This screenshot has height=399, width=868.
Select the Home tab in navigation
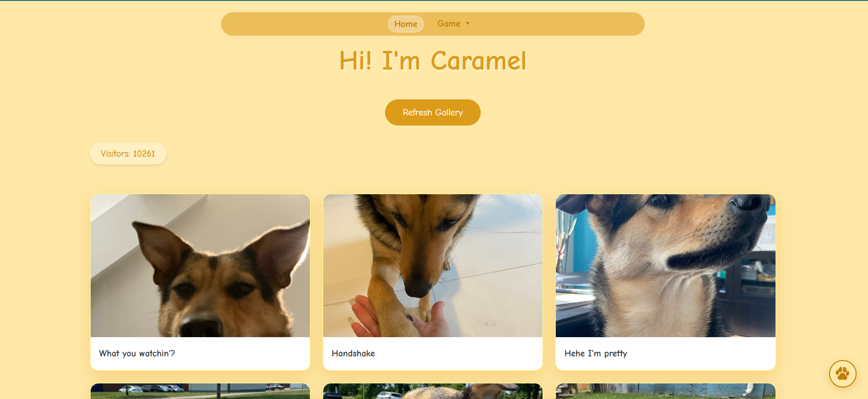[406, 24]
